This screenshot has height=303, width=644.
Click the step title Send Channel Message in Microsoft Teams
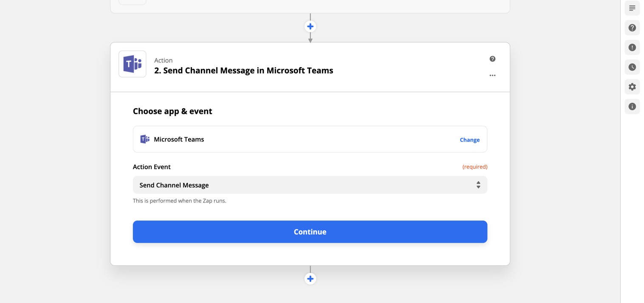click(243, 71)
